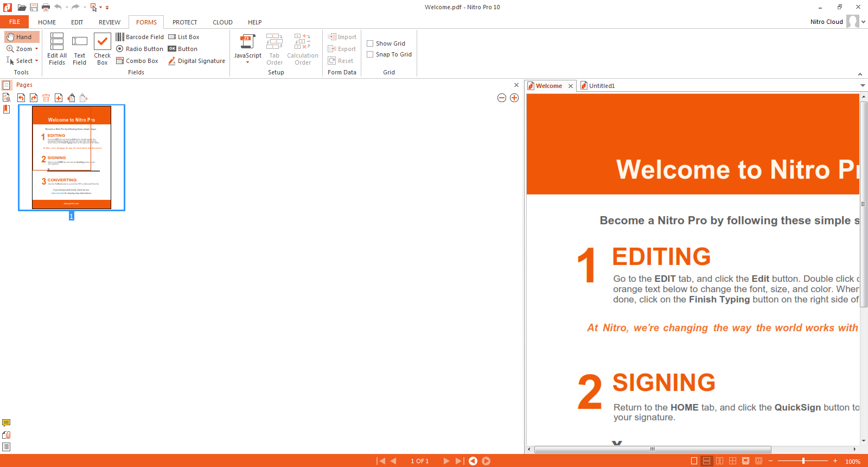Add a Barcode Field
The height and width of the screenshot is (467, 868).
[x=139, y=37]
